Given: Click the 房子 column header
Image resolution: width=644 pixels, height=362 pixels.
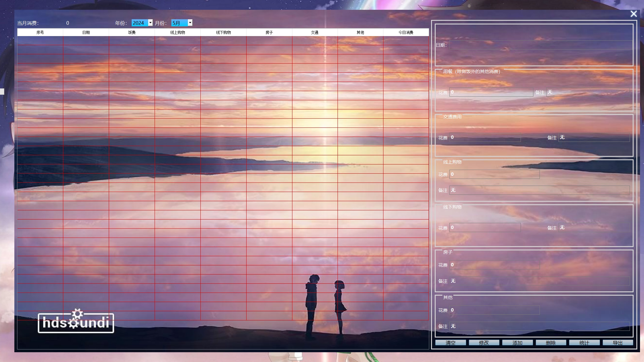Looking at the screenshot, I should 269,32.
